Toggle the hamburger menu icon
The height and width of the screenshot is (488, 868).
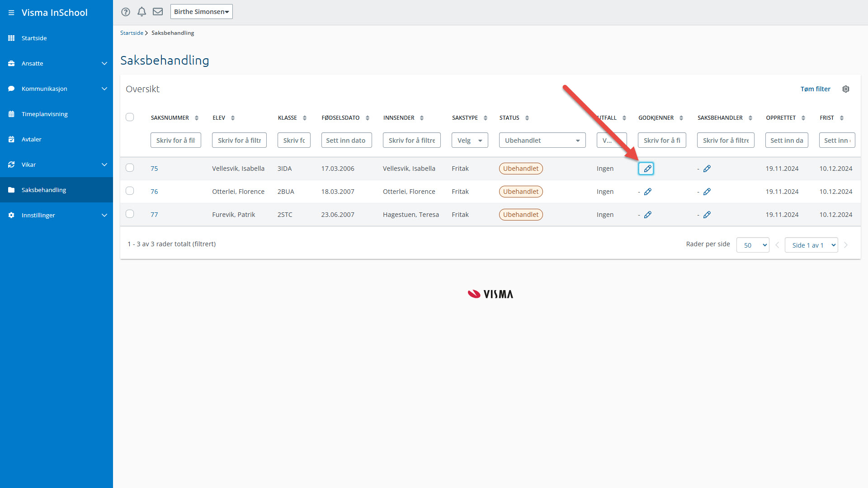point(11,13)
